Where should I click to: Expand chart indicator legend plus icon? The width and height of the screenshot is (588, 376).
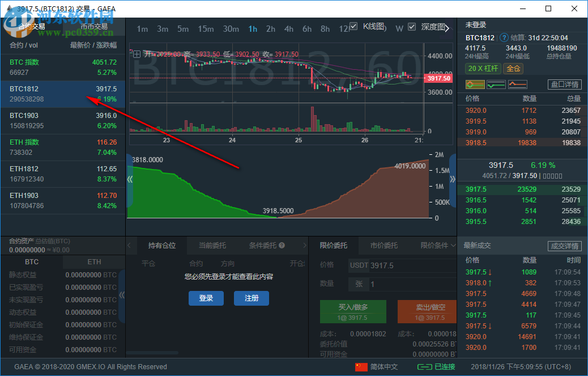point(137,54)
